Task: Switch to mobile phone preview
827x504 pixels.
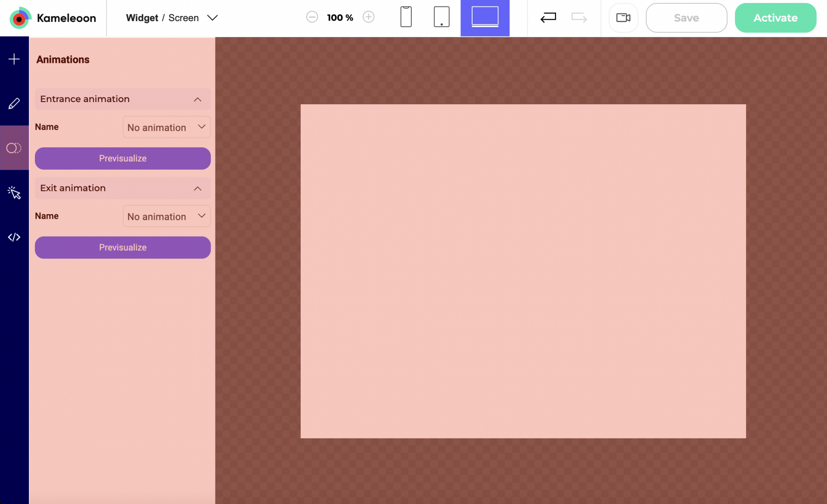Action: point(406,17)
